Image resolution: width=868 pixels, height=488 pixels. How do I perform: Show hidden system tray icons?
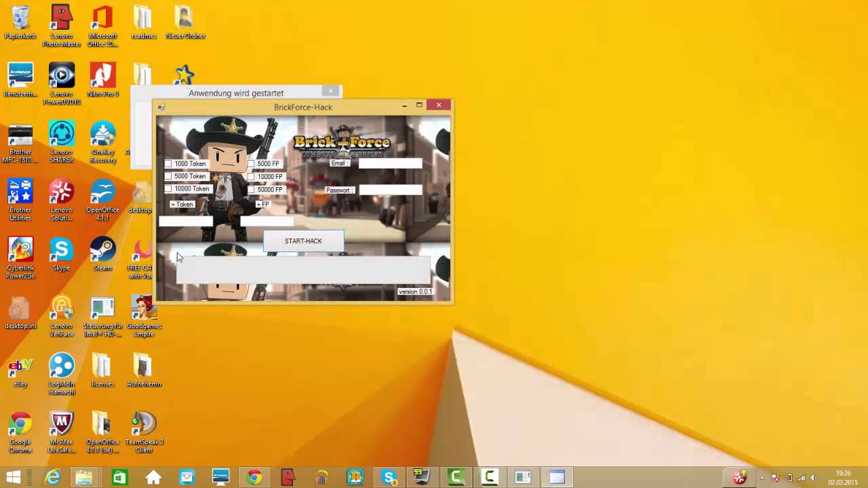coord(762,478)
